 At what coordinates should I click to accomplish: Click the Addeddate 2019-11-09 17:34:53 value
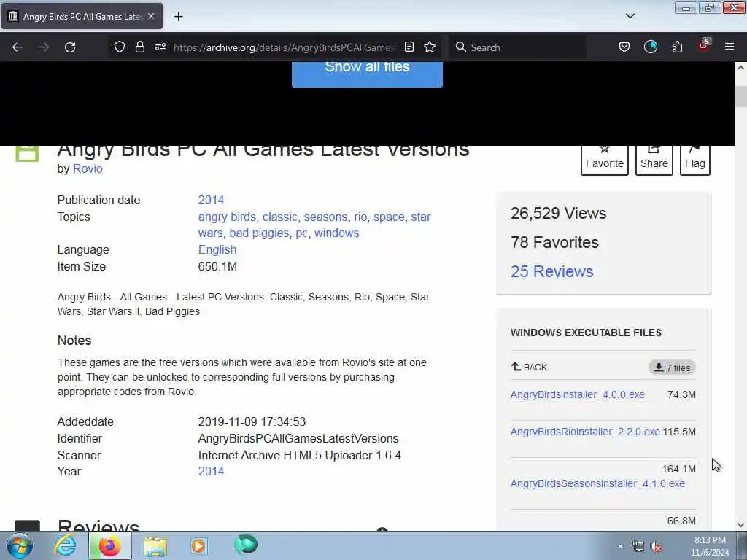click(252, 422)
